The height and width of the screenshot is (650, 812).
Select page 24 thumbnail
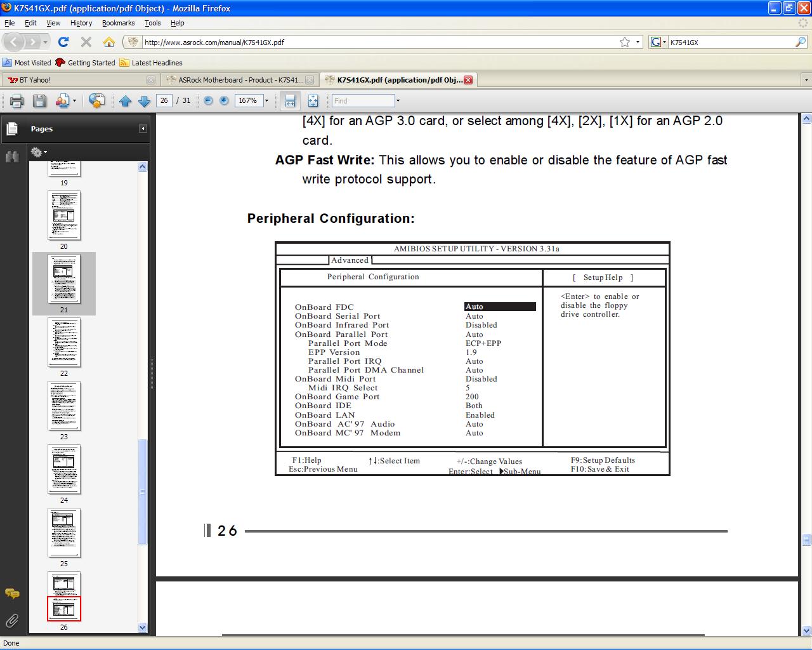(64, 469)
